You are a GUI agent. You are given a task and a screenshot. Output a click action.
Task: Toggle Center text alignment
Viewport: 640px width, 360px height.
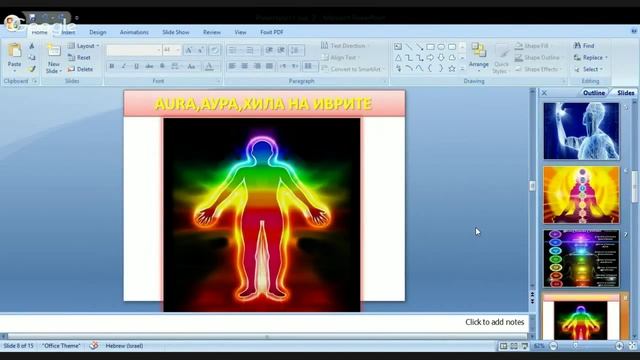click(x=244, y=66)
